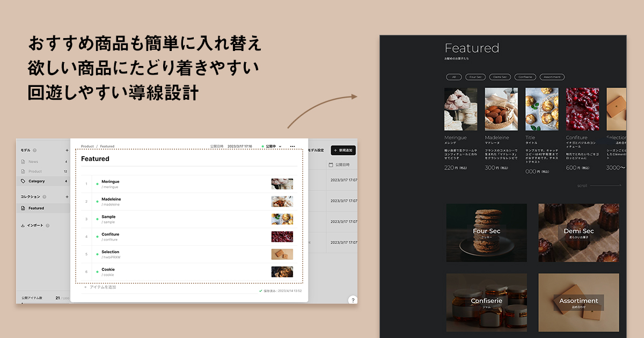644x338 pixels.
Task: Click the Category tag icon in sidebar
Action: coord(23,181)
